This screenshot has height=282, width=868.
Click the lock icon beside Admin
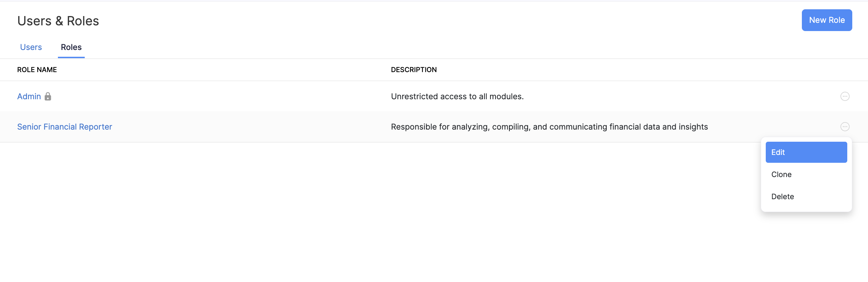click(x=48, y=96)
